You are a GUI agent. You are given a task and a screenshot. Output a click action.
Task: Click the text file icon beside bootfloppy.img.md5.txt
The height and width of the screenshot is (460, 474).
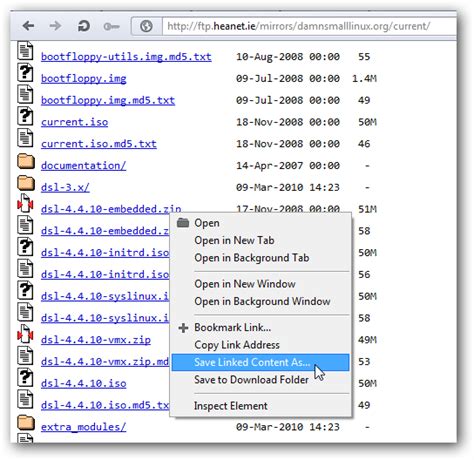[25, 94]
